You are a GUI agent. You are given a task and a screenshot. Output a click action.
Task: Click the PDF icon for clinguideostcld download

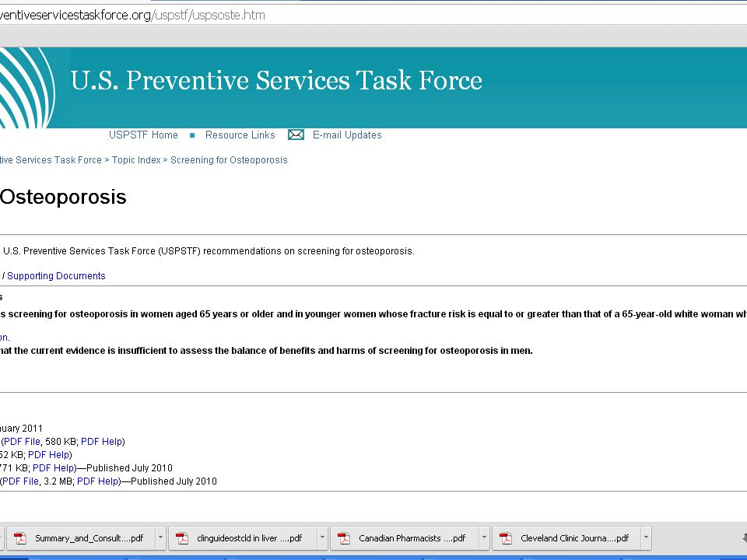[x=182, y=538]
